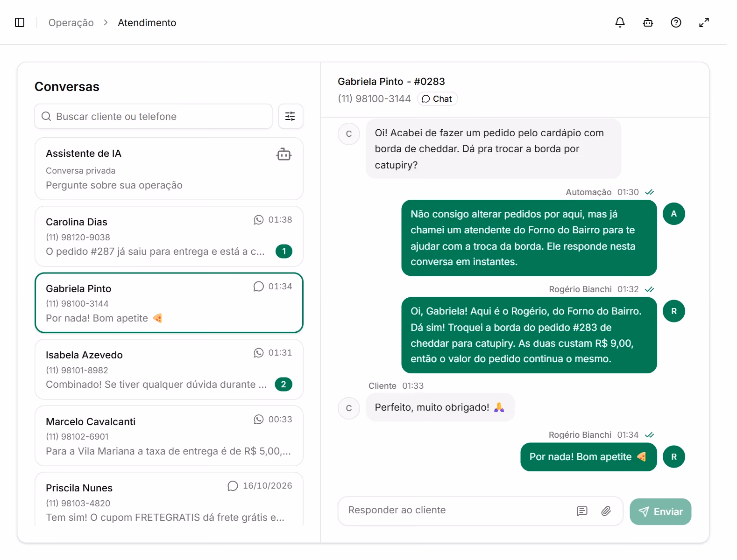Click the "Por nada! Bom apetite" chat bubble
737x560 pixels.
click(x=588, y=457)
